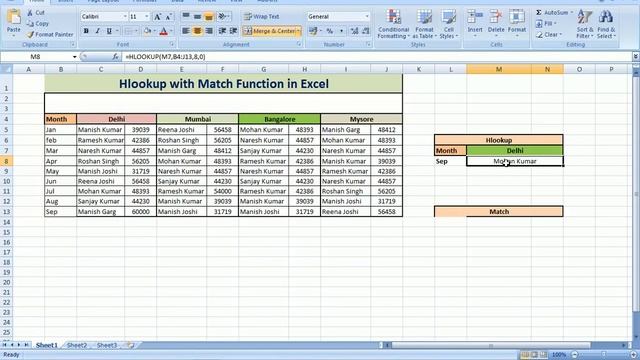Switch to the Sheet1 tab
This screenshot has height=360, width=640.
(47, 345)
